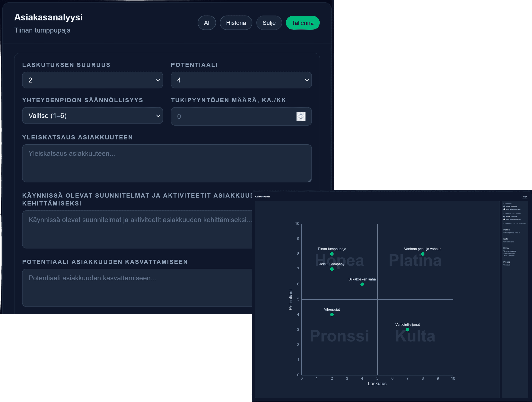
Task: Click Tiinan tumppupaja in the Hopea sidebar list
Action: [510, 251]
